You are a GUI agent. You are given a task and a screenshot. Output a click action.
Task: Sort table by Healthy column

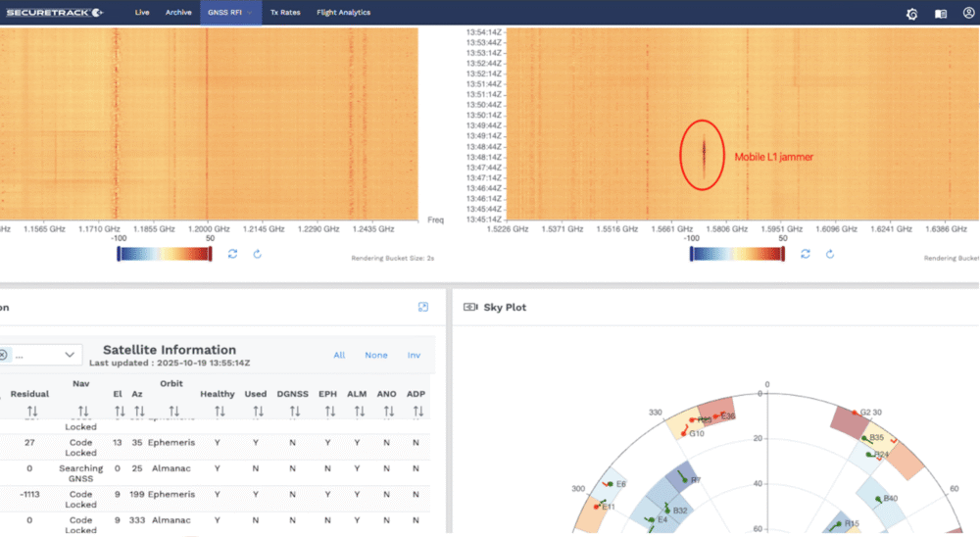[x=220, y=412]
